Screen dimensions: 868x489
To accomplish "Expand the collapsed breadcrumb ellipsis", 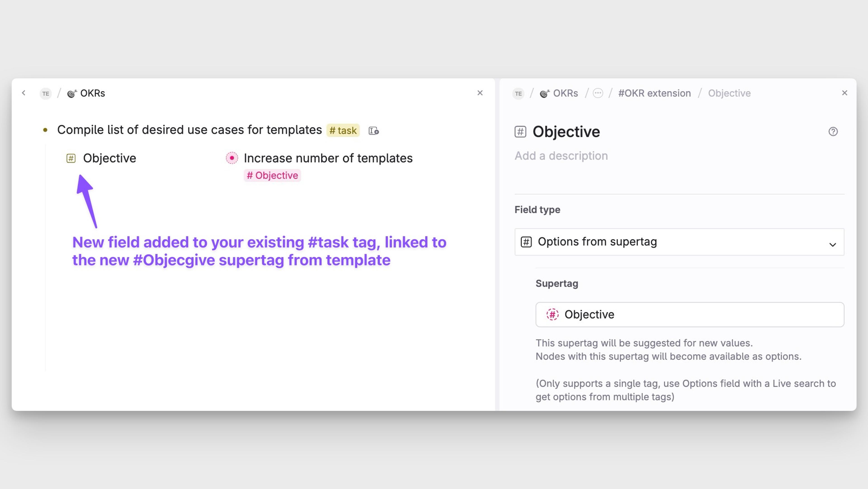I will [x=598, y=93].
